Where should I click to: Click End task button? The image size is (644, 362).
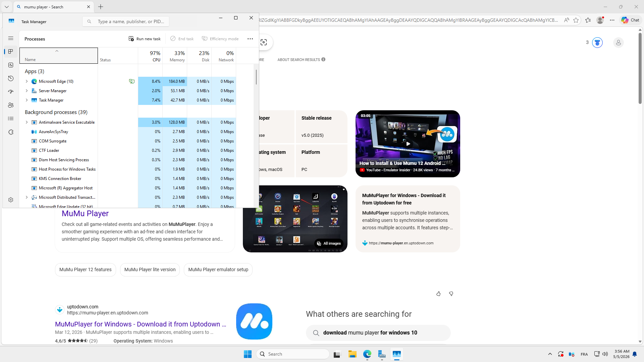click(182, 39)
